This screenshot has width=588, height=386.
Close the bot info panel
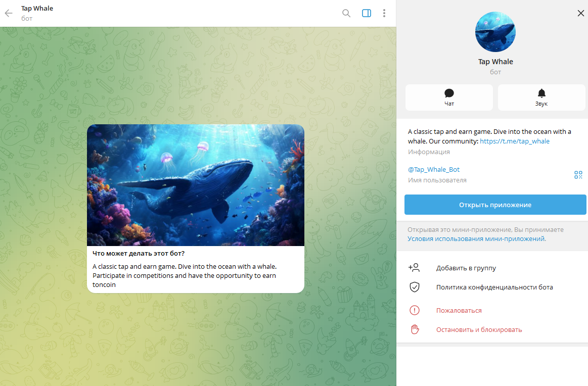click(x=580, y=13)
